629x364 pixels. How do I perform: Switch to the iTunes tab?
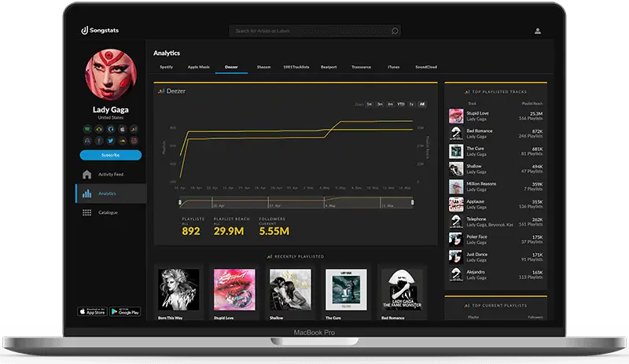[x=394, y=67]
